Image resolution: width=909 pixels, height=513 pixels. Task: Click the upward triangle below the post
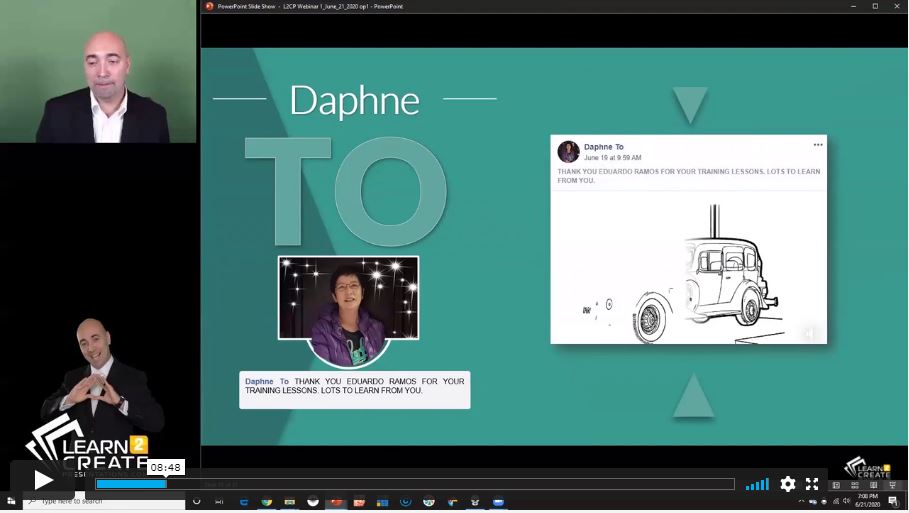693,396
